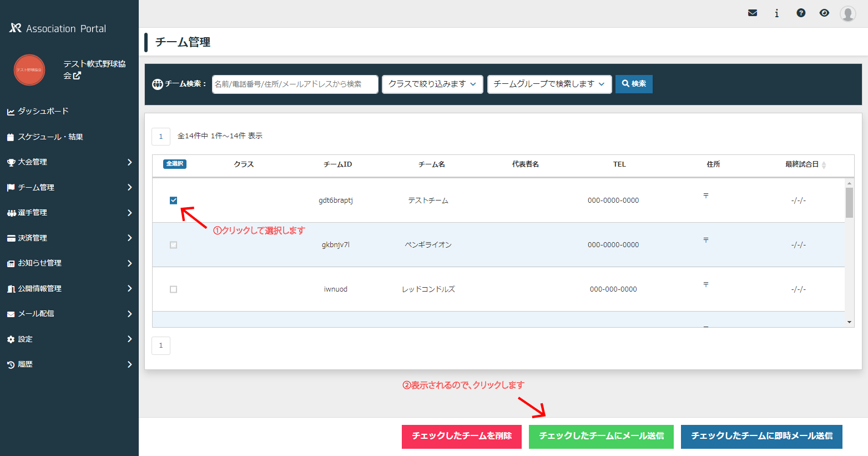Open the help question mark icon
Image resolution: width=868 pixels, height=456 pixels.
click(801, 13)
